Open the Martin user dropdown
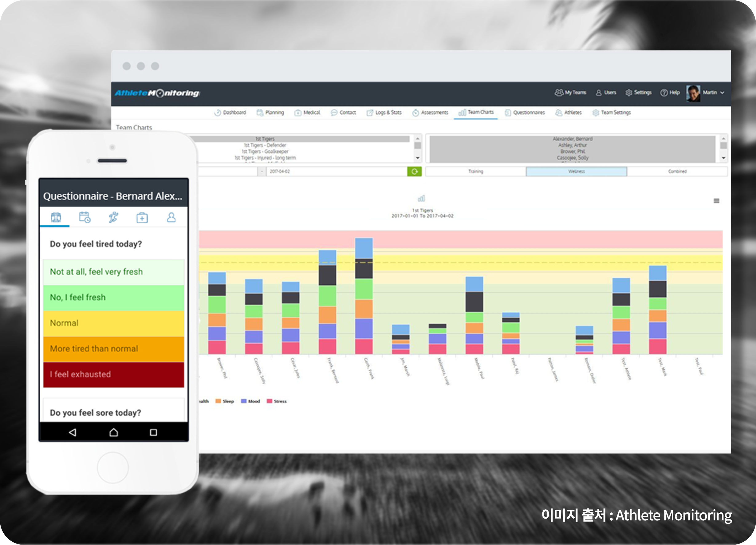 [713, 93]
